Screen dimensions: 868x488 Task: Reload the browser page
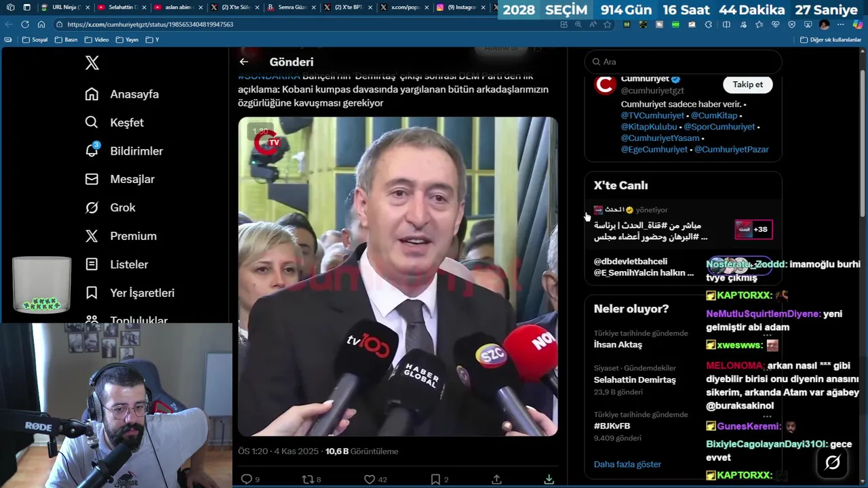[25, 24]
